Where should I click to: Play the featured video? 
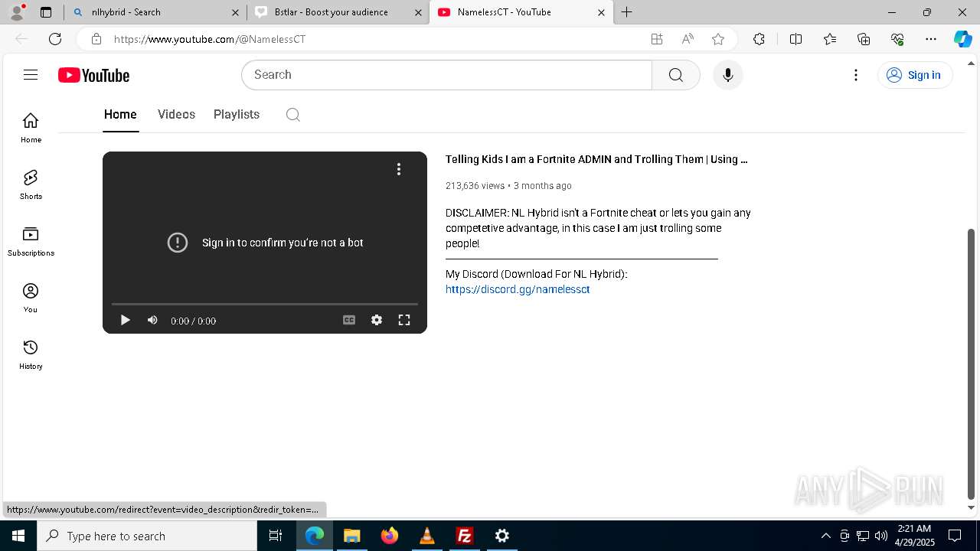(125, 320)
